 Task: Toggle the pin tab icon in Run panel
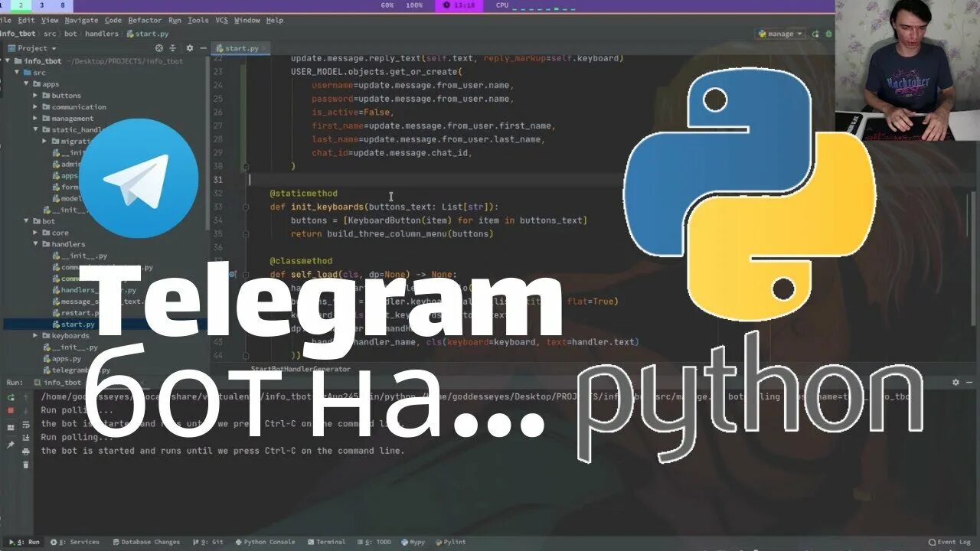11,445
